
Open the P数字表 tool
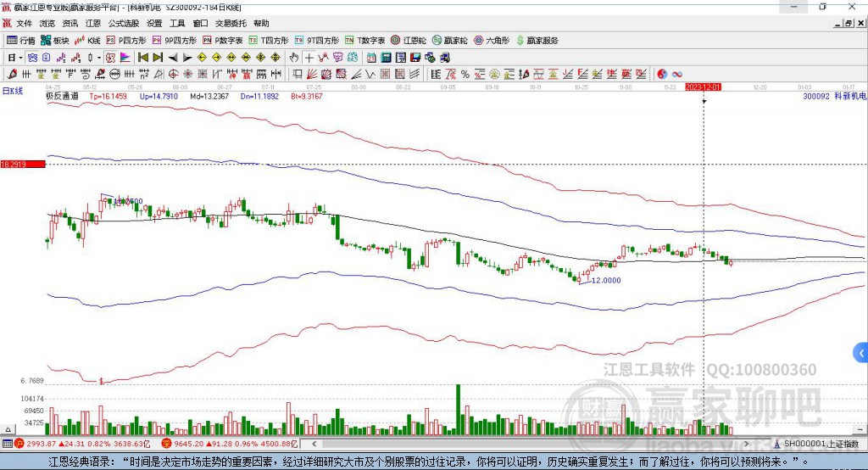click(223, 41)
